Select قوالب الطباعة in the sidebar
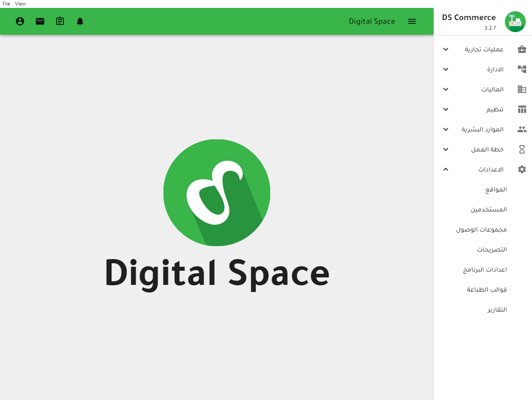The image size is (532, 400). click(x=487, y=289)
